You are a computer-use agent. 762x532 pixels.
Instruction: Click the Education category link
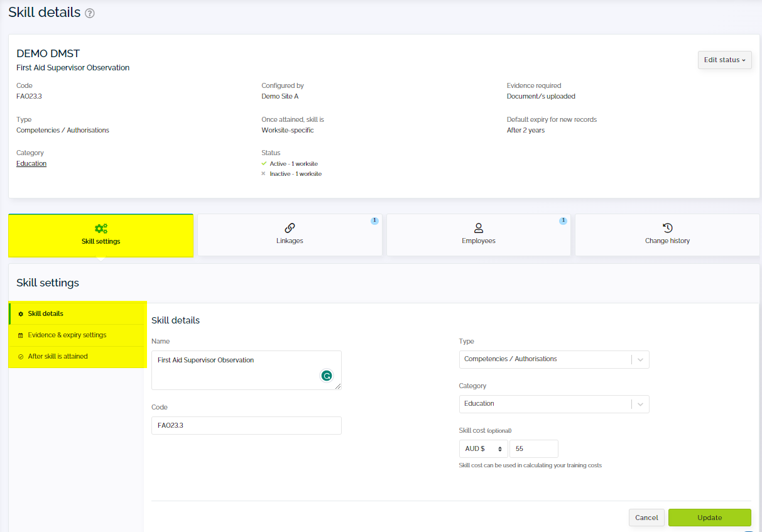pos(31,163)
